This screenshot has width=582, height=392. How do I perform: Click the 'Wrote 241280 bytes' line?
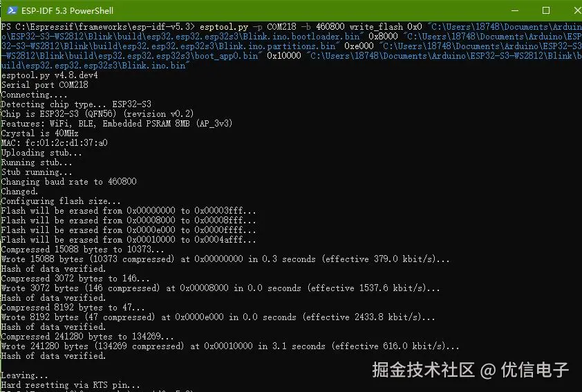click(x=230, y=346)
